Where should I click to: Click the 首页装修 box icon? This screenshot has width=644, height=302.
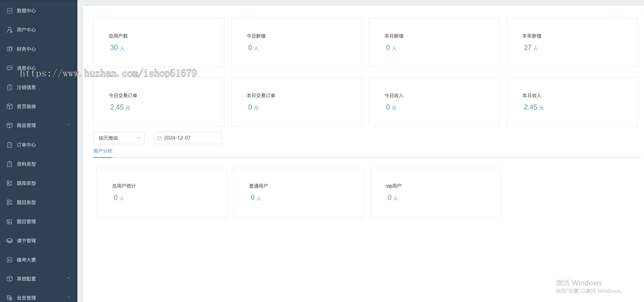point(9,106)
